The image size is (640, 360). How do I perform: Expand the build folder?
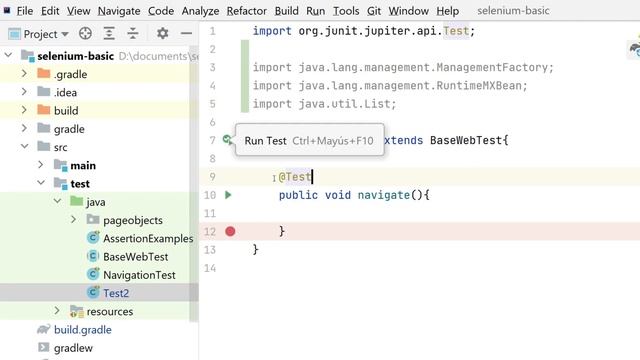[x=24, y=110]
